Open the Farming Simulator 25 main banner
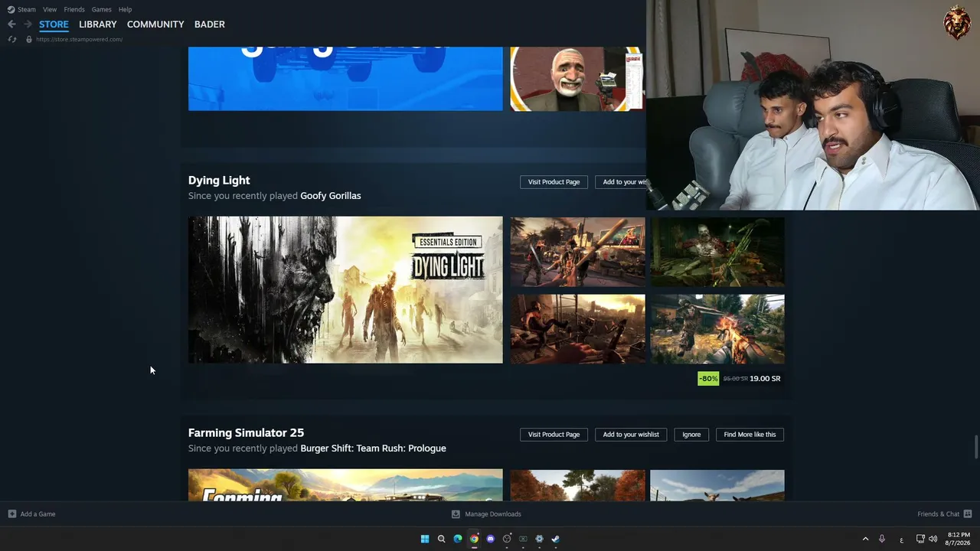The width and height of the screenshot is (980, 551). tap(345, 485)
